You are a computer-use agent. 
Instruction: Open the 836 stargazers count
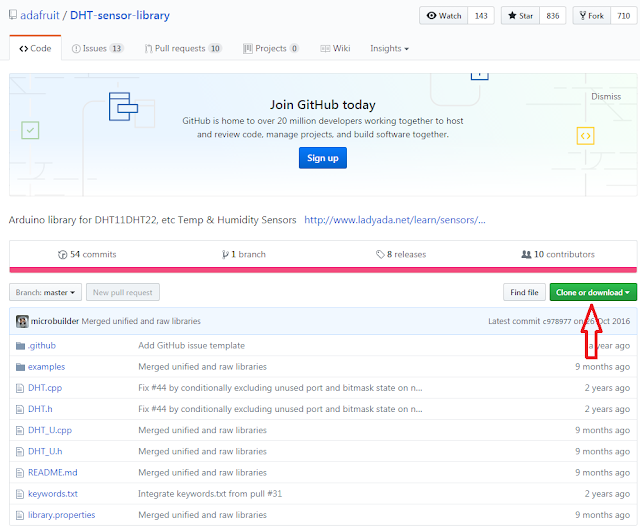tap(553, 16)
